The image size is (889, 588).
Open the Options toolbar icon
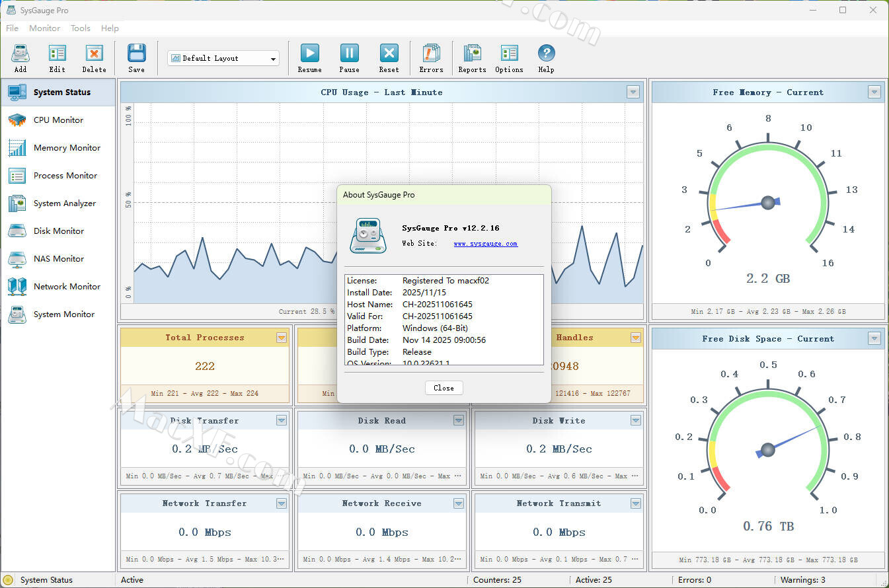(509, 58)
